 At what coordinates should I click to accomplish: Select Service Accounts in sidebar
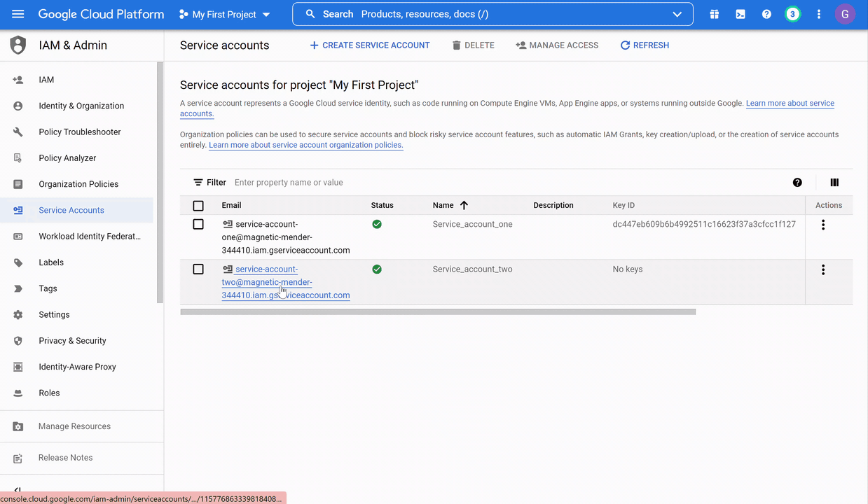pyautogui.click(x=71, y=210)
